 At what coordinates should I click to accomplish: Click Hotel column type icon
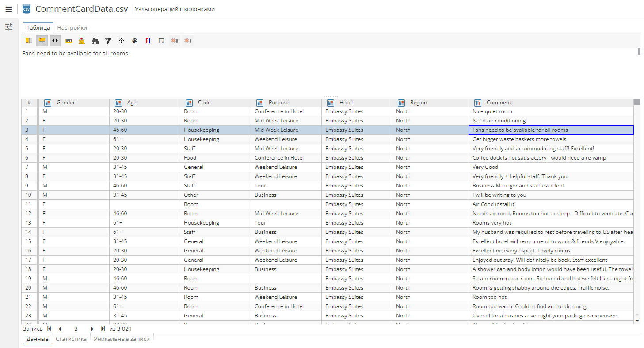pyautogui.click(x=331, y=103)
